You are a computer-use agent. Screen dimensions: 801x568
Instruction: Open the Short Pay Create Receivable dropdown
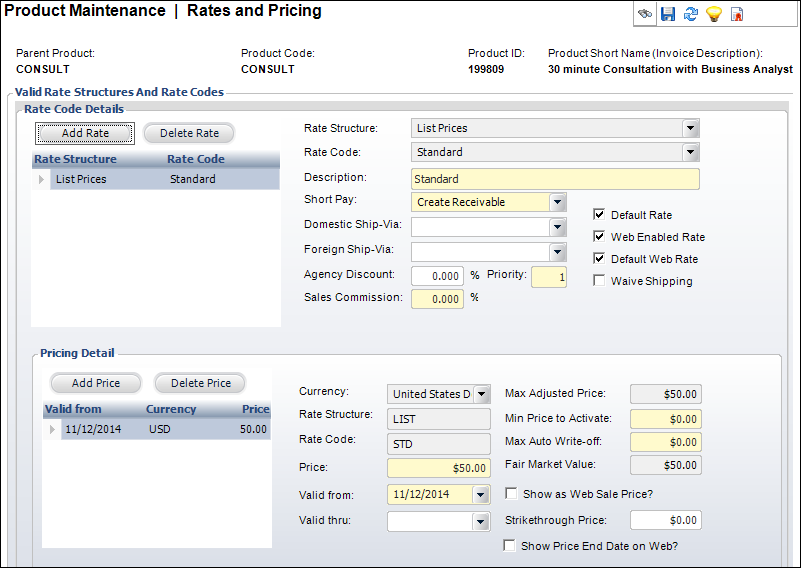click(557, 202)
